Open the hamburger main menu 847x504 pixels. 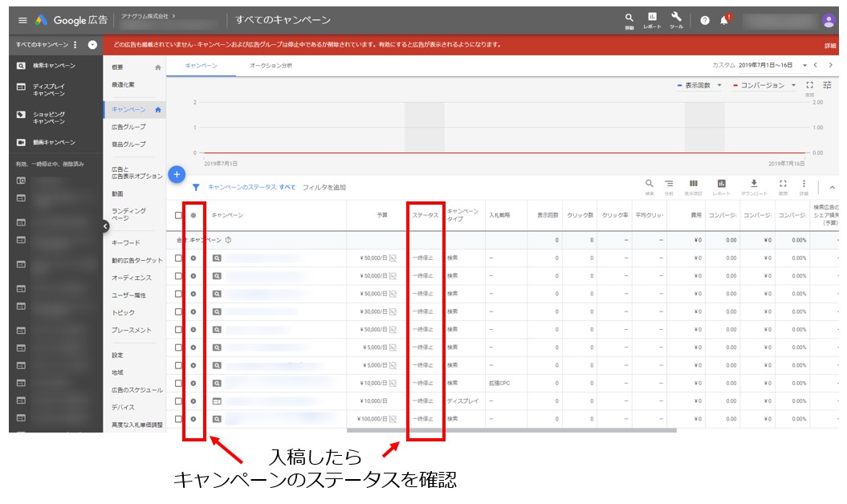click(22, 20)
